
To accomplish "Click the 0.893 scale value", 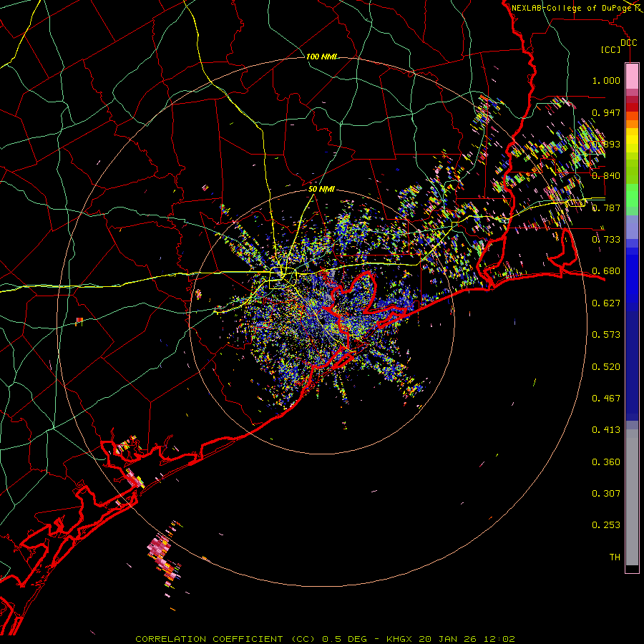I will pos(606,144).
